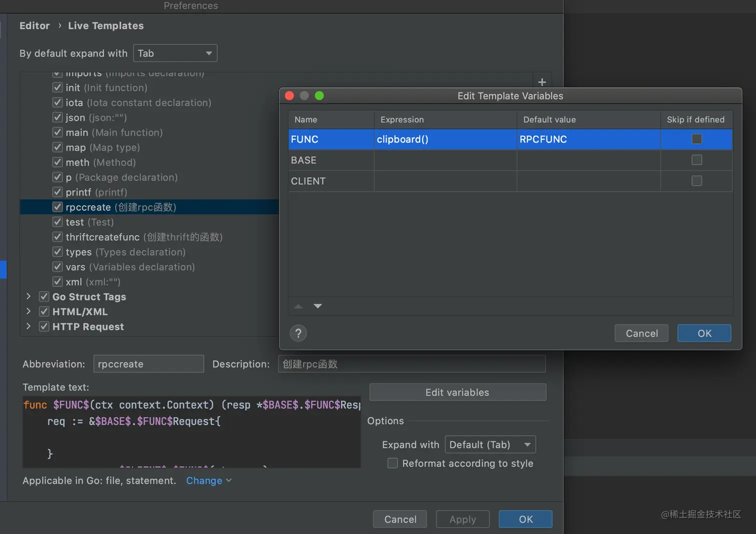Click the Description input field
Image resolution: width=756 pixels, height=534 pixels.
tap(411, 364)
